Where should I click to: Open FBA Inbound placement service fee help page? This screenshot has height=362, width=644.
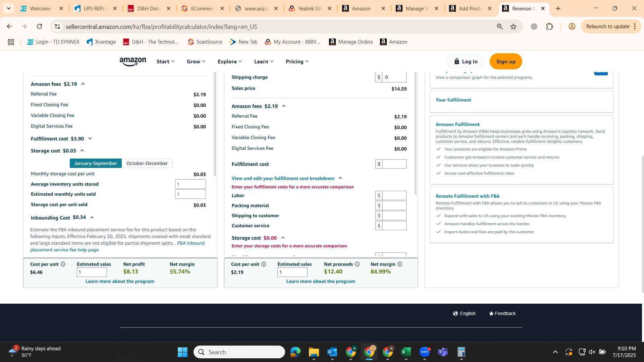click(117, 246)
